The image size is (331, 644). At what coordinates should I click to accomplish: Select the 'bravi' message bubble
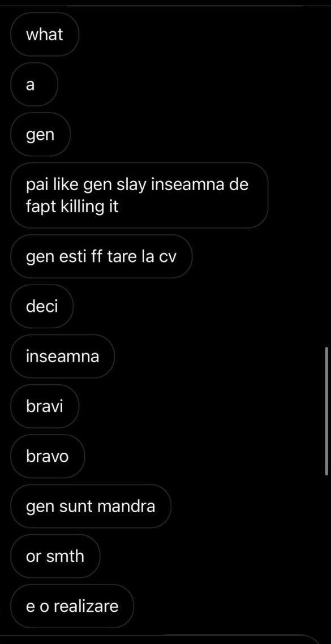pos(44,407)
